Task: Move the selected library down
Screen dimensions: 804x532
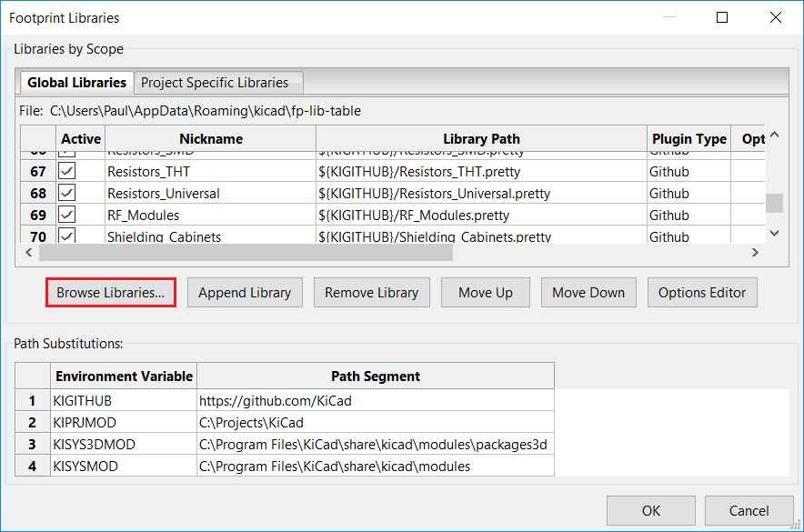Action: 588,292
